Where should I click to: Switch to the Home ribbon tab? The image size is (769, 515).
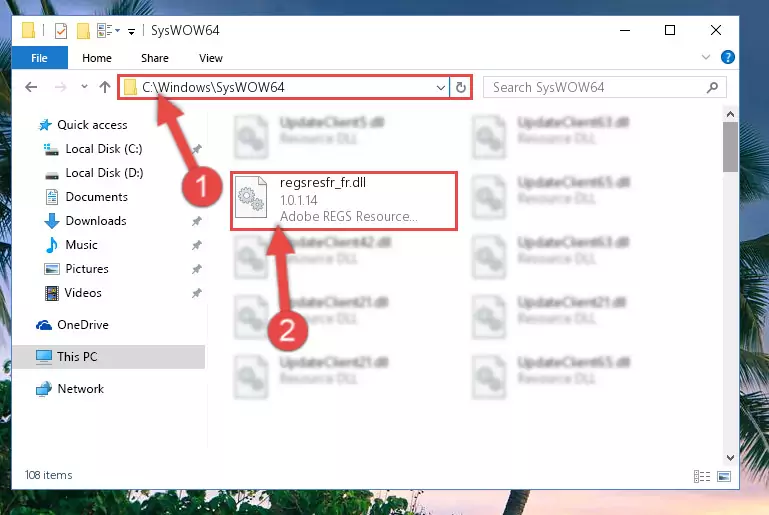click(97, 58)
